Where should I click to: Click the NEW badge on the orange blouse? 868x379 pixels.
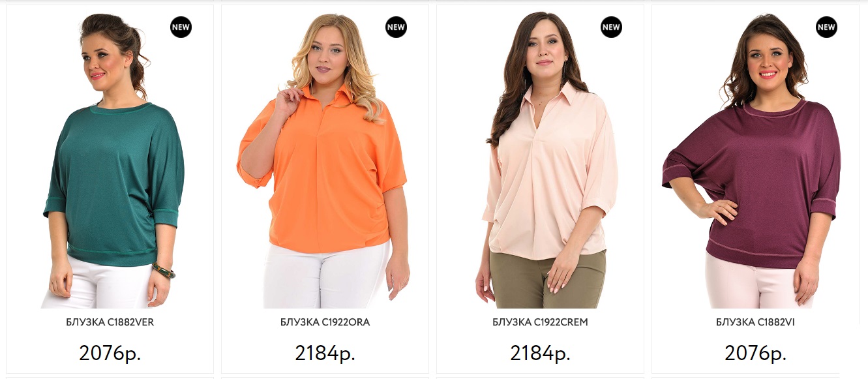click(396, 27)
